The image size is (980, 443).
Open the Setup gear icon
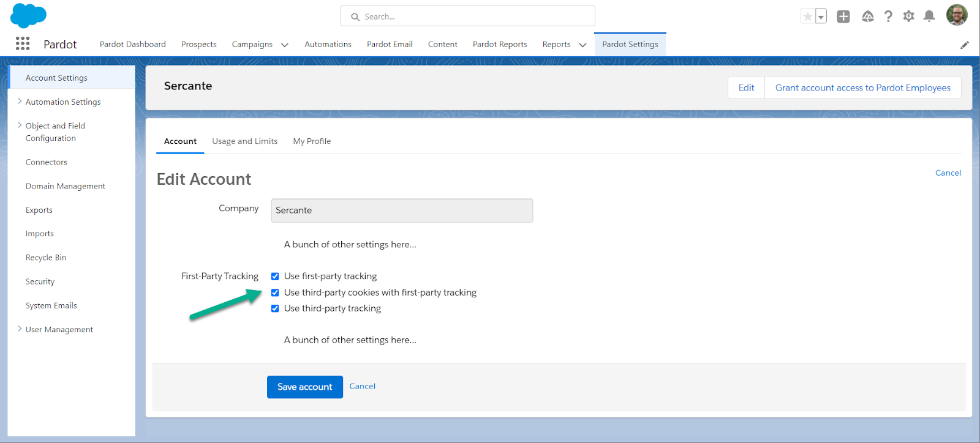point(908,17)
